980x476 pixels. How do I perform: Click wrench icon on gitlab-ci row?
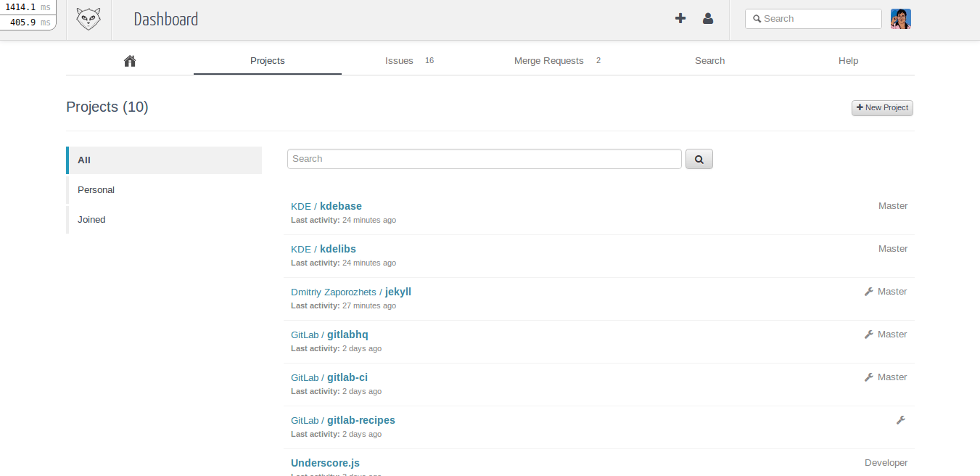[x=868, y=377]
